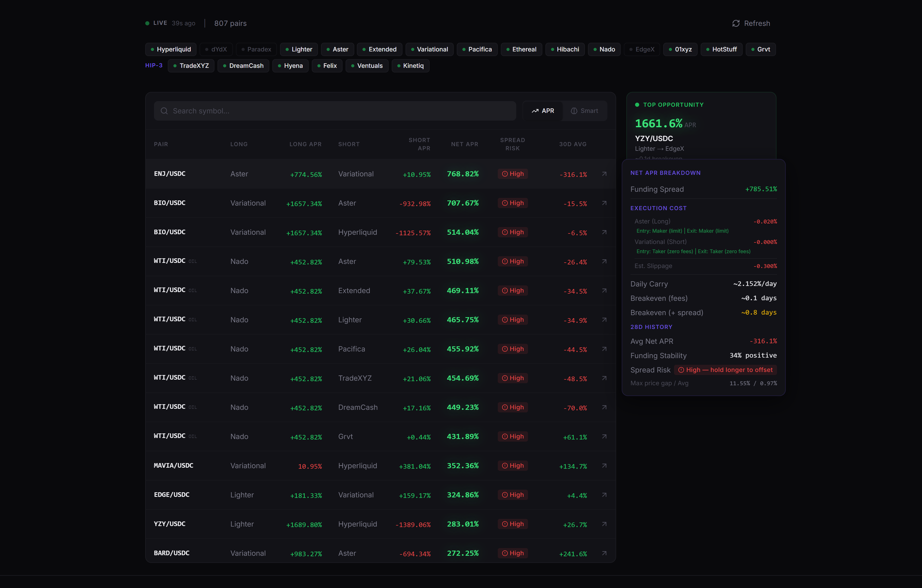
Task: Click the +1689.80% long APR cell
Action: pos(304,525)
